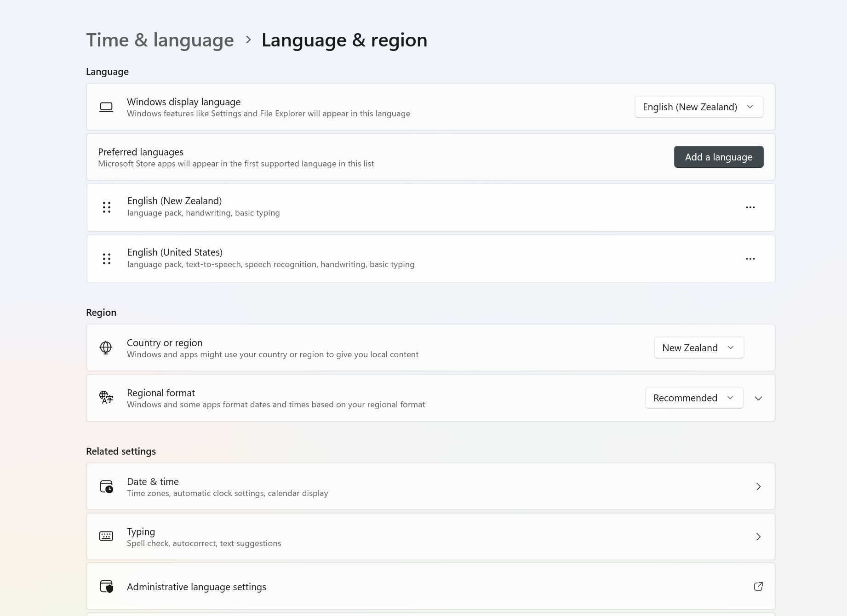Click the external link icon on Administrative language settings
Viewport: 847px width, 616px height.
pos(758,586)
